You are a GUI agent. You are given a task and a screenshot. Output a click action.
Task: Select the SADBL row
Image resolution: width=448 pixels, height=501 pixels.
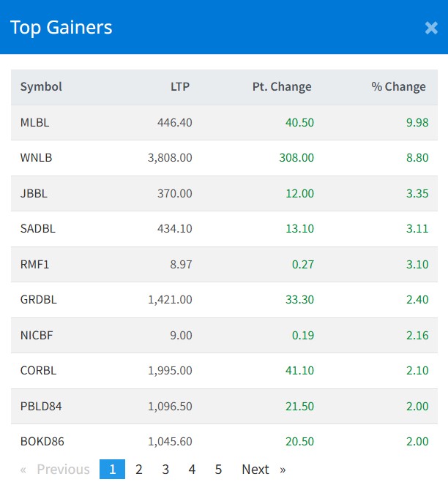coord(38,228)
